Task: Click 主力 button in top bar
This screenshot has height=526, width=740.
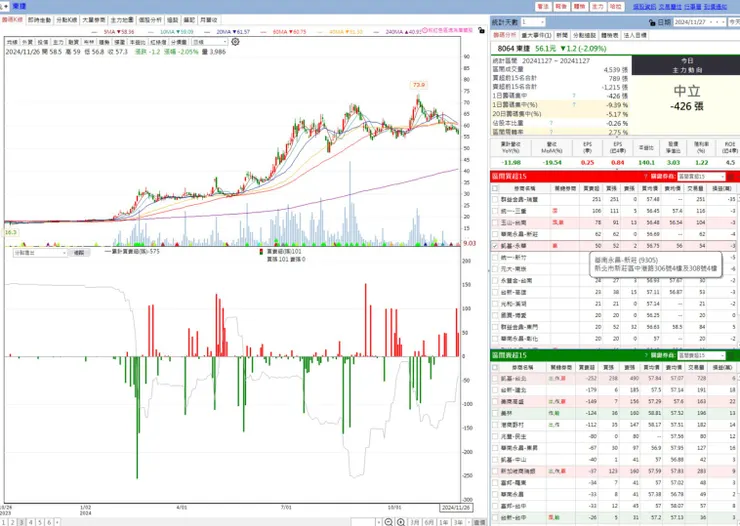Action: tap(597, 7)
